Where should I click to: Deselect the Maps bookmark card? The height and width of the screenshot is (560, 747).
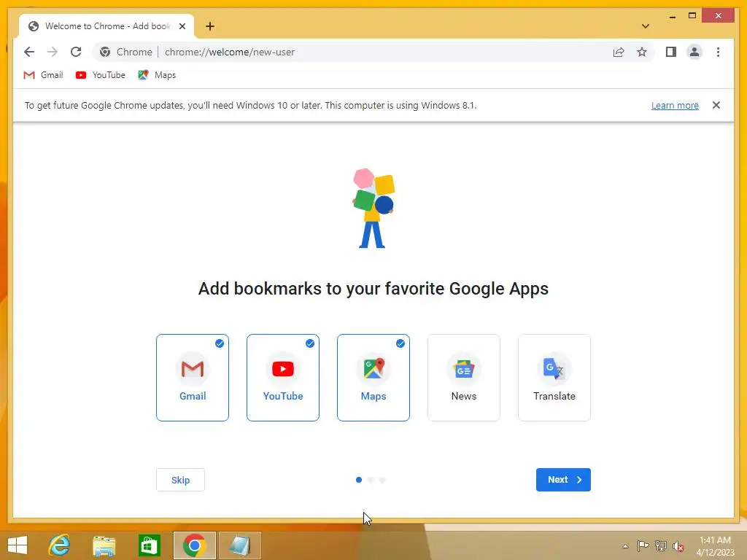point(373,378)
